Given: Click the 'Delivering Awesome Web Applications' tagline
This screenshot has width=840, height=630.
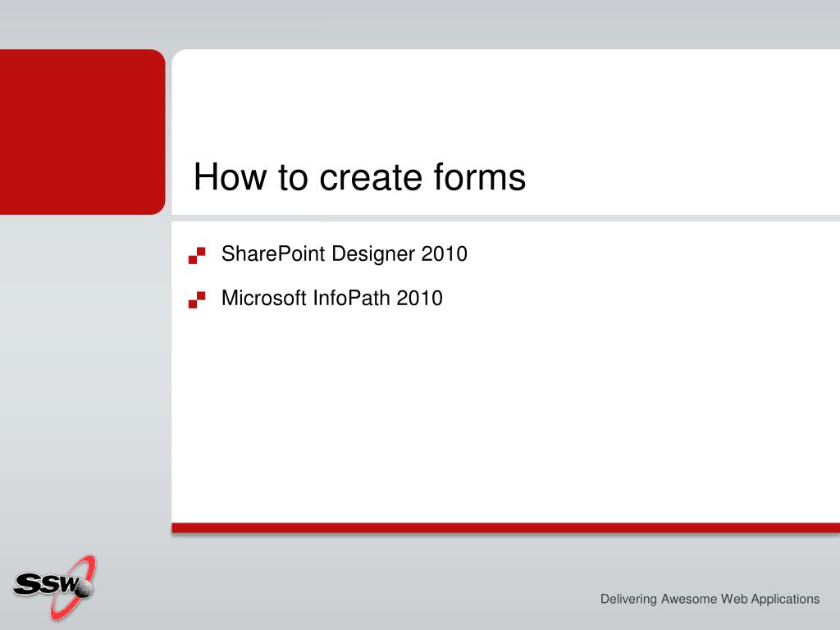Looking at the screenshot, I should coord(710,599).
